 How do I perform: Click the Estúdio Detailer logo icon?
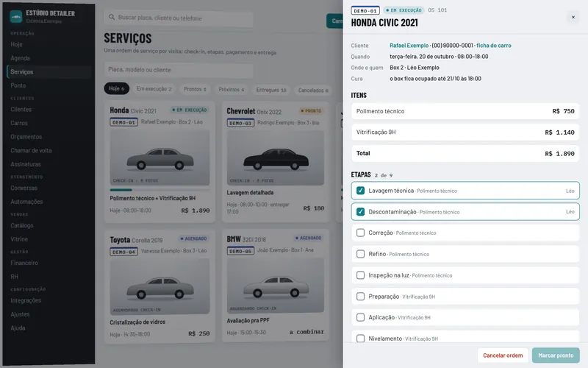(x=15, y=16)
